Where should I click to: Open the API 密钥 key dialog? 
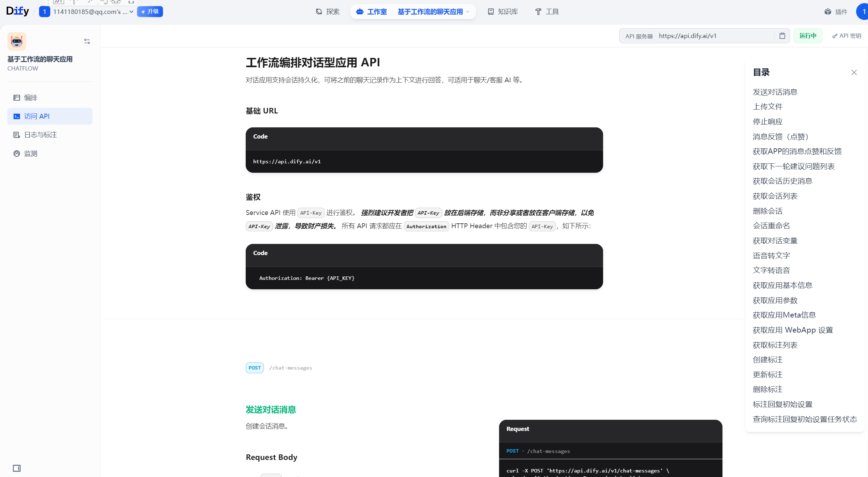(847, 36)
